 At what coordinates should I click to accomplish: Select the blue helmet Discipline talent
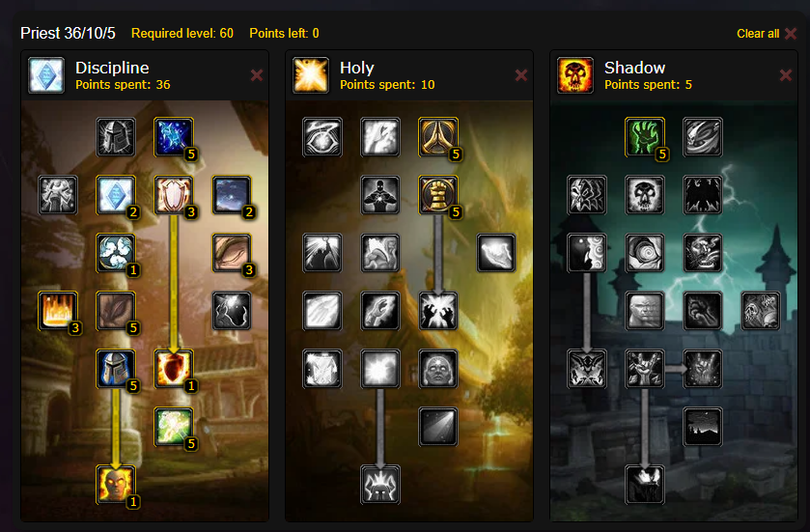pyautogui.click(x=116, y=368)
